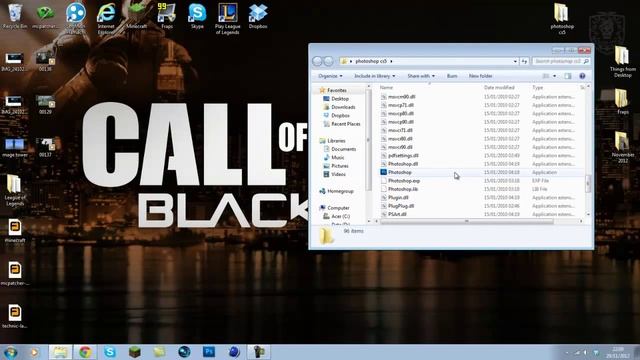Image resolution: width=640 pixels, height=360 pixels.
Task: Select League of Legends desktop folder
Action: (x=15, y=190)
